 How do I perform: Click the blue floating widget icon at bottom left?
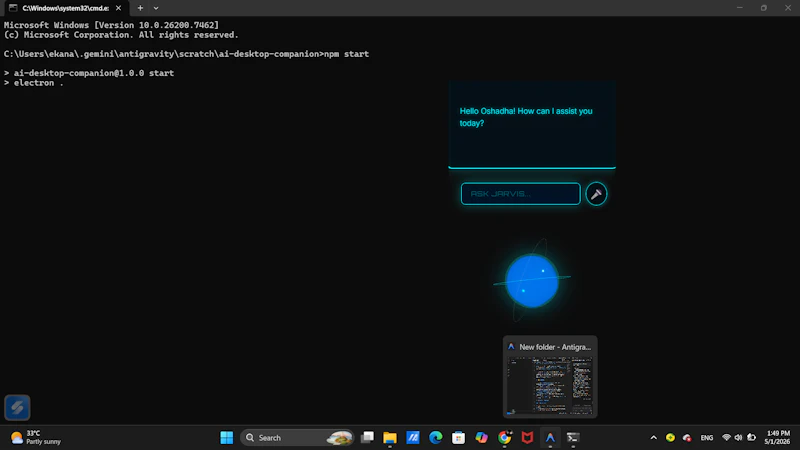[17, 408]
